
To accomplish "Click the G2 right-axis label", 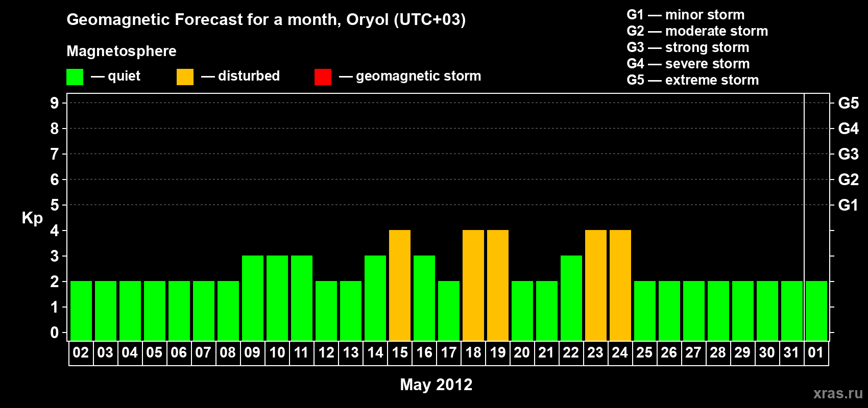I will click(x=849, y=180).
